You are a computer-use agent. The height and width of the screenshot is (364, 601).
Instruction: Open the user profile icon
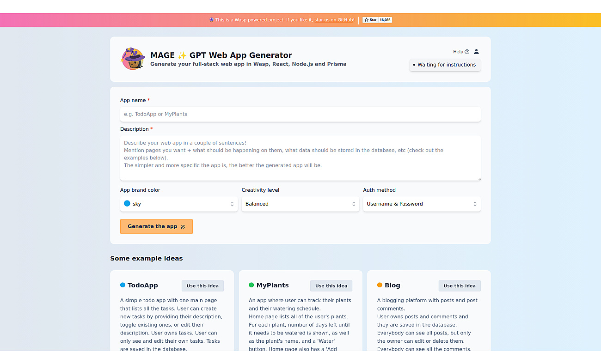tap(476, 52)
